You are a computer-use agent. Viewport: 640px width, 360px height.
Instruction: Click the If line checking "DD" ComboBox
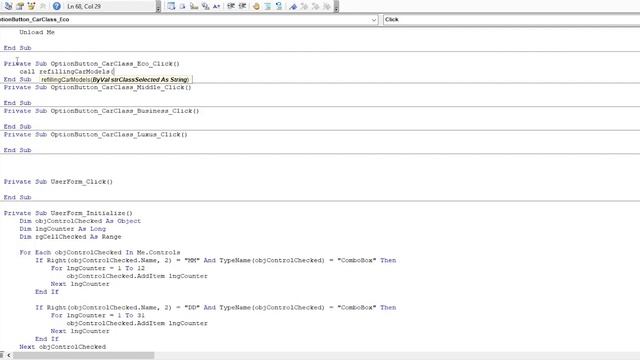click(x=216, y=307)
